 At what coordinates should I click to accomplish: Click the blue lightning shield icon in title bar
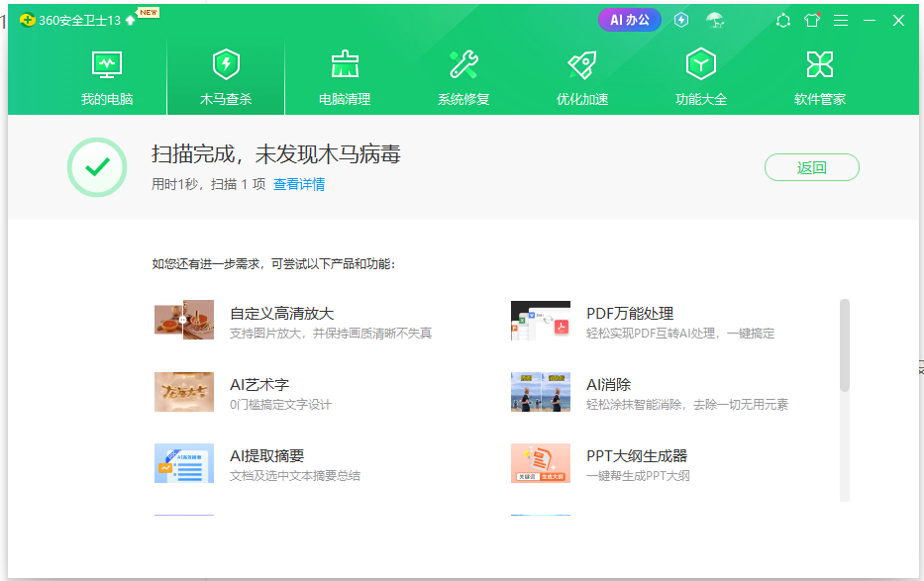pyautogui.click(x=681, y=20)
